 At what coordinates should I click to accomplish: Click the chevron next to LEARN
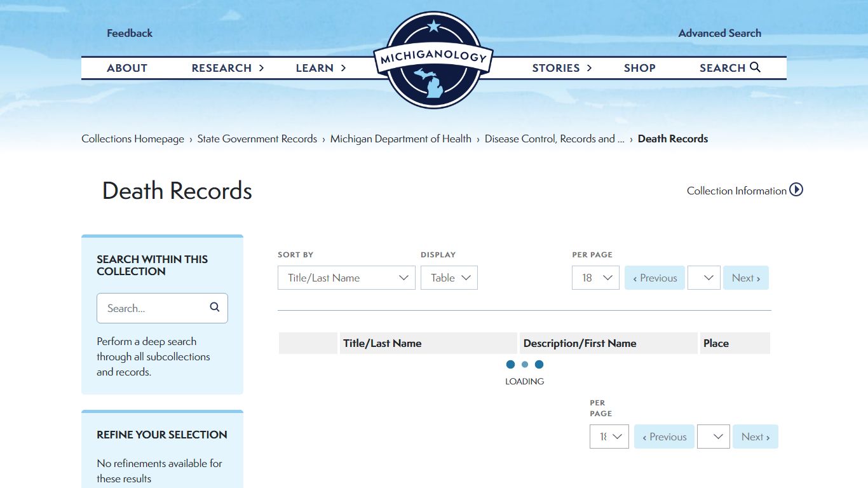(x=343, y=68)
